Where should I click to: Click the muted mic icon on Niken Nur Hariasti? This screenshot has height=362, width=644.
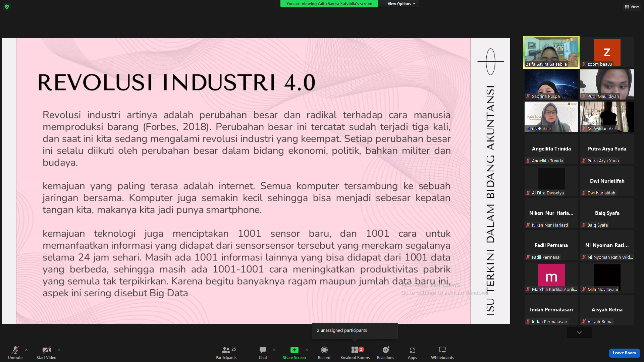[528, 225]
